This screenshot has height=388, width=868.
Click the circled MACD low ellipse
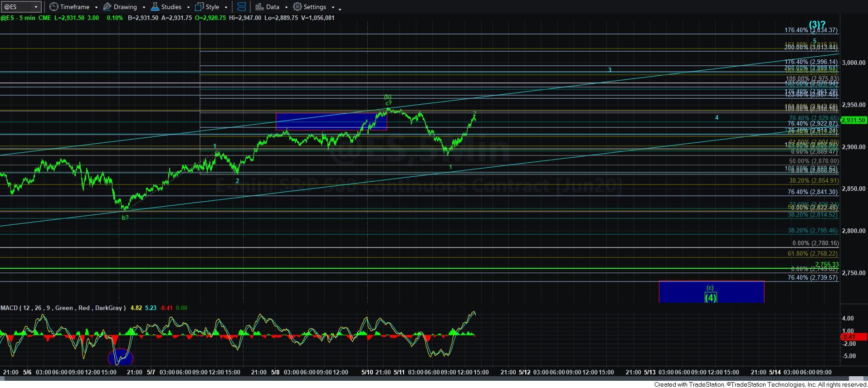pos(121,358)
